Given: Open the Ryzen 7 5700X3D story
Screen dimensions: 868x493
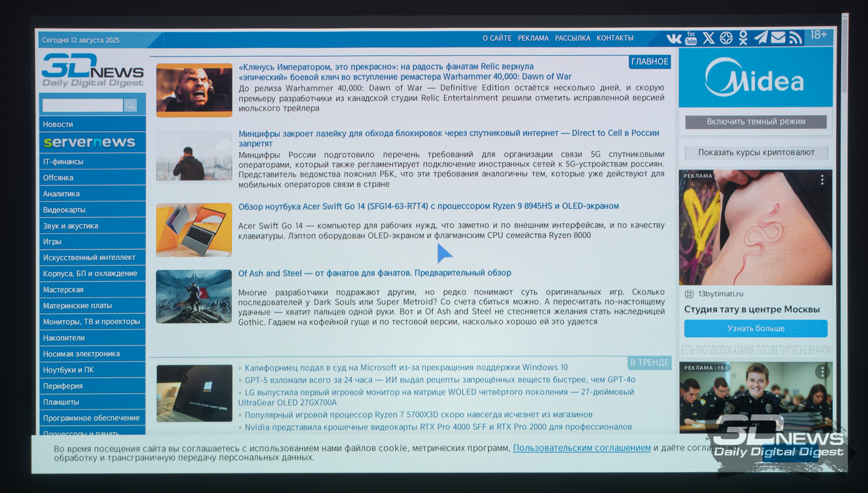Looking at the screenshot, I should pos(418,414).
